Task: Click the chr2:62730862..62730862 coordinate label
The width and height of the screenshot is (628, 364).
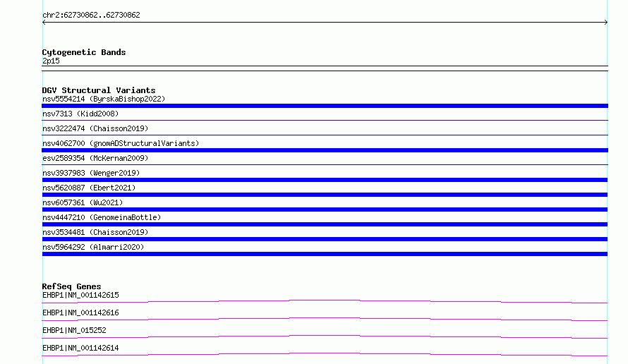Action: click(91, 15)
